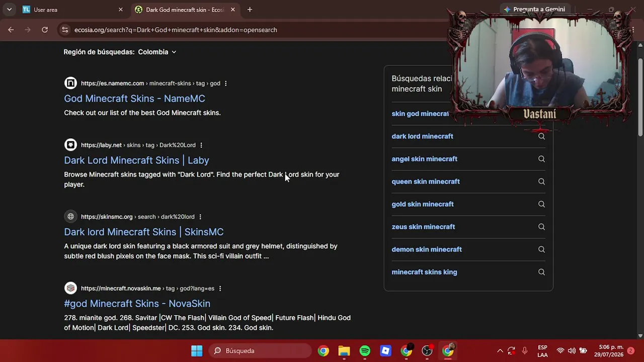Reload the Ecosia search page

click(45, 30)
